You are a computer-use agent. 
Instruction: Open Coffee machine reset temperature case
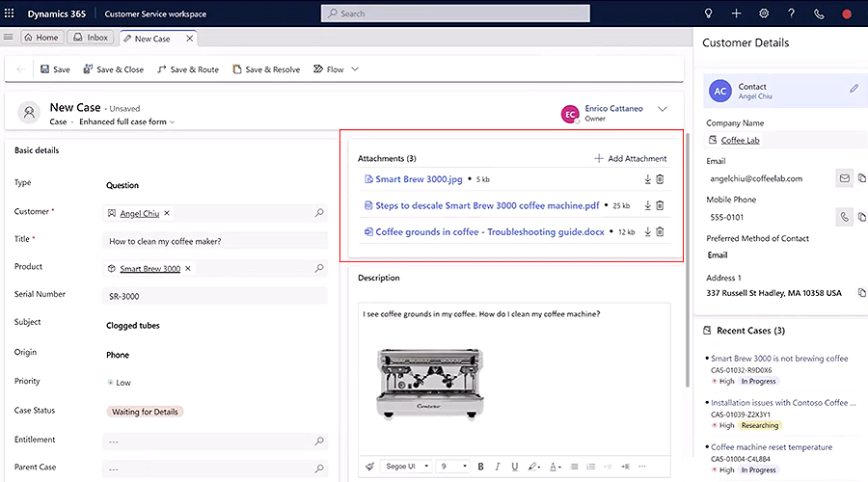pos(772,446)
